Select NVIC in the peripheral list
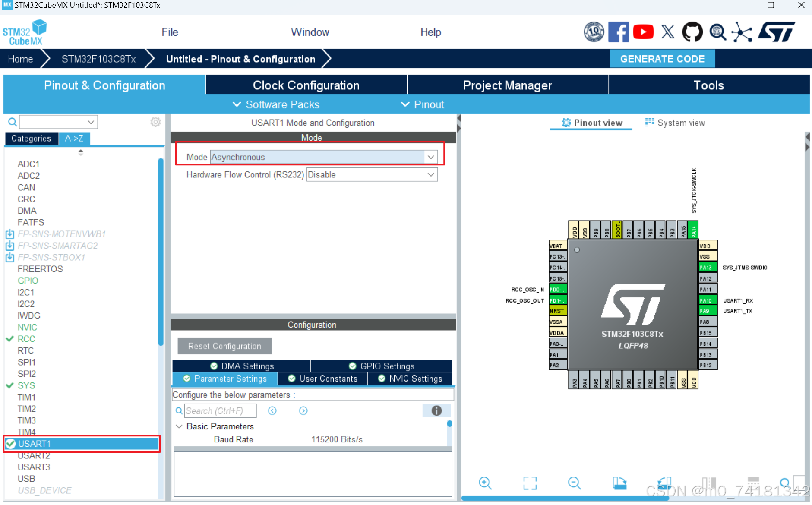 coord(27,327)
